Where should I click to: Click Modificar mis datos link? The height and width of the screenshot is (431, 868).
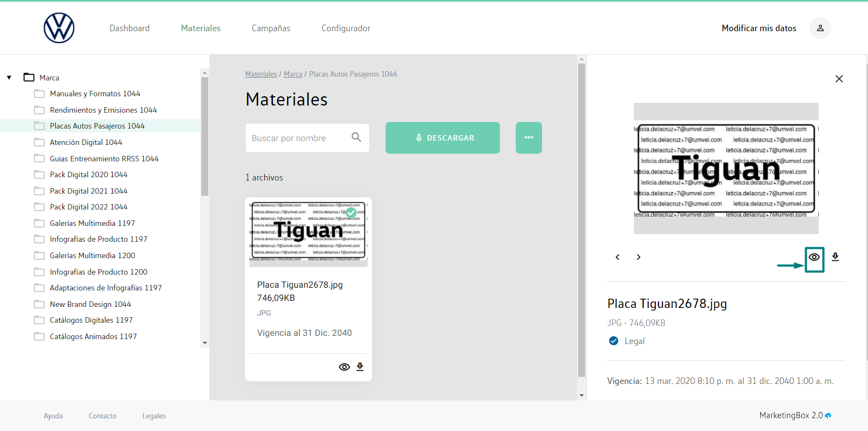click(759, 28)
